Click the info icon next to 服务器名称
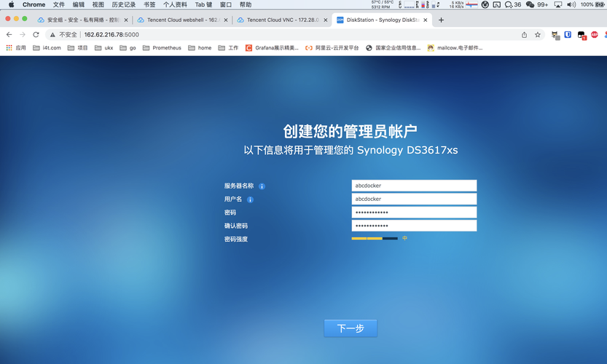Screen dimensions: 607x364 click(x=262, y=186)
